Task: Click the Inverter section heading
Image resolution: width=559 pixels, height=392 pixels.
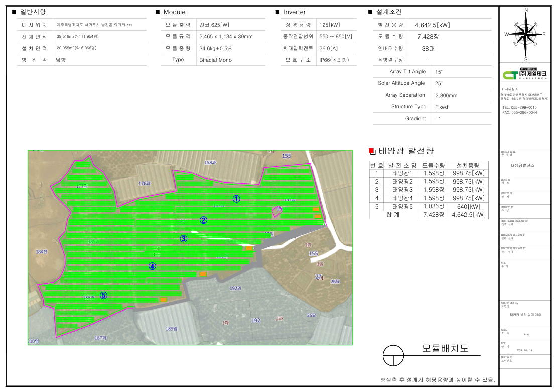Action: (x=295, y=12)
